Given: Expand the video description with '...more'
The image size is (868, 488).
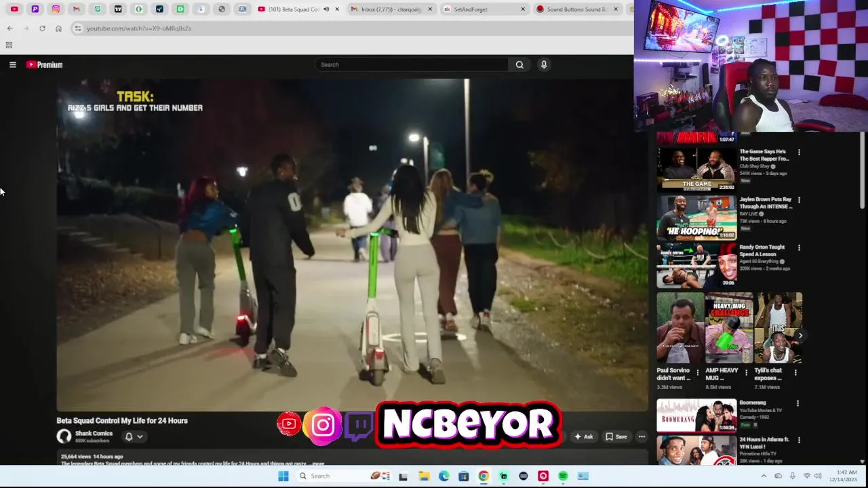Looking at the screenshot, I should click(317, 464).
